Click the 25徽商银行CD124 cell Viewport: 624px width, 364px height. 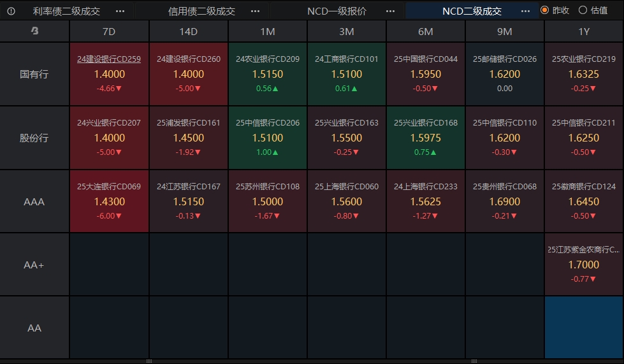[584, 201]
